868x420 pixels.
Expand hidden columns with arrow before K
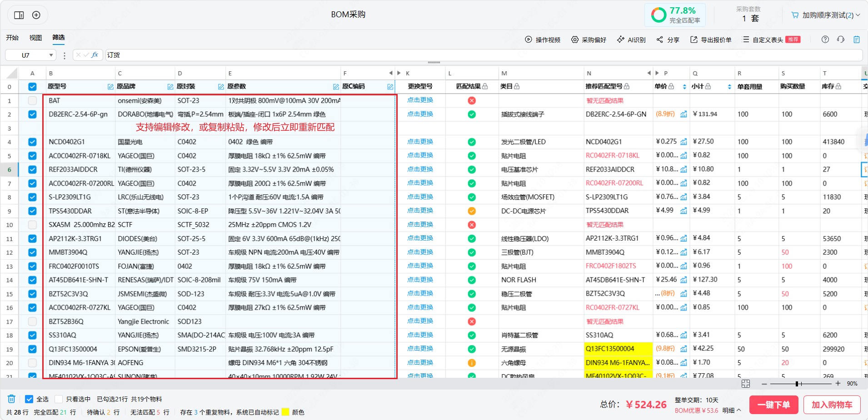[x=399, y=73]
